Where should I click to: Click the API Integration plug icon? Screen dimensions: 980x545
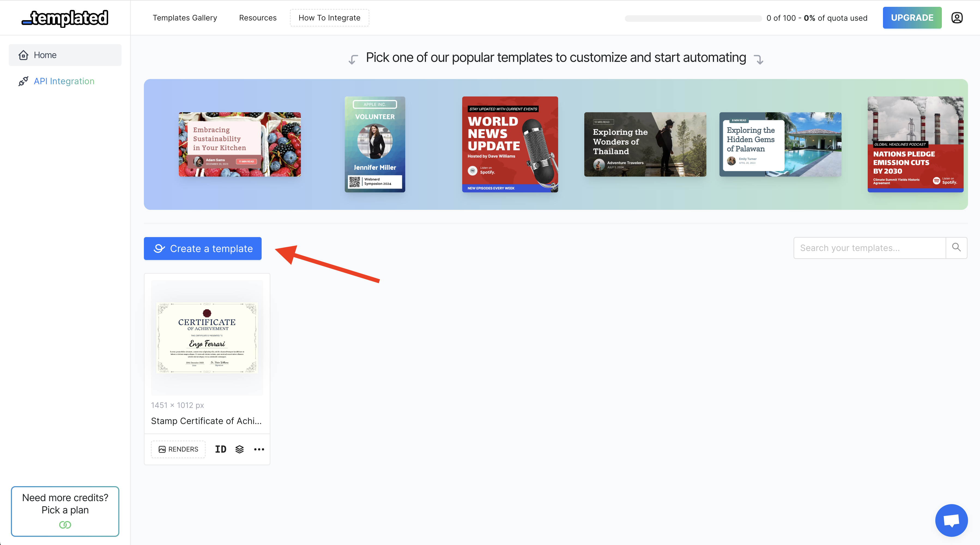tap(23, 81)
